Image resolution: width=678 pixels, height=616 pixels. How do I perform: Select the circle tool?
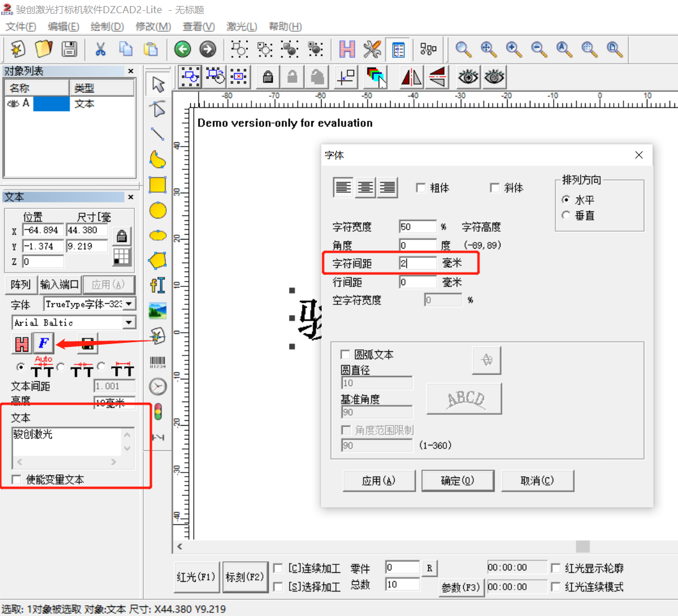(158, 210)
